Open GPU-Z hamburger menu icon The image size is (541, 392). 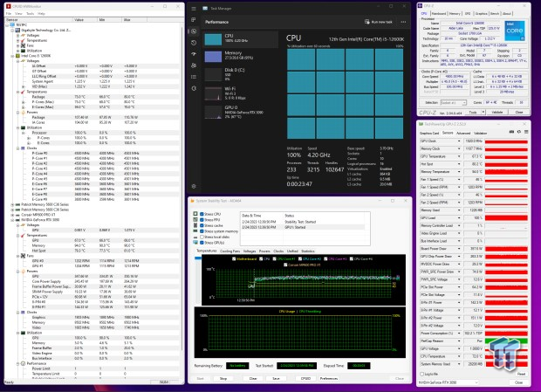pyautogui.click(x=526, y=132)
